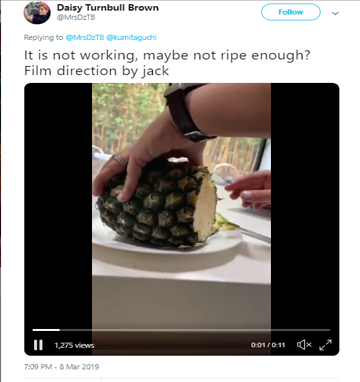Click the "Replying to" label text

coord(43,38)
